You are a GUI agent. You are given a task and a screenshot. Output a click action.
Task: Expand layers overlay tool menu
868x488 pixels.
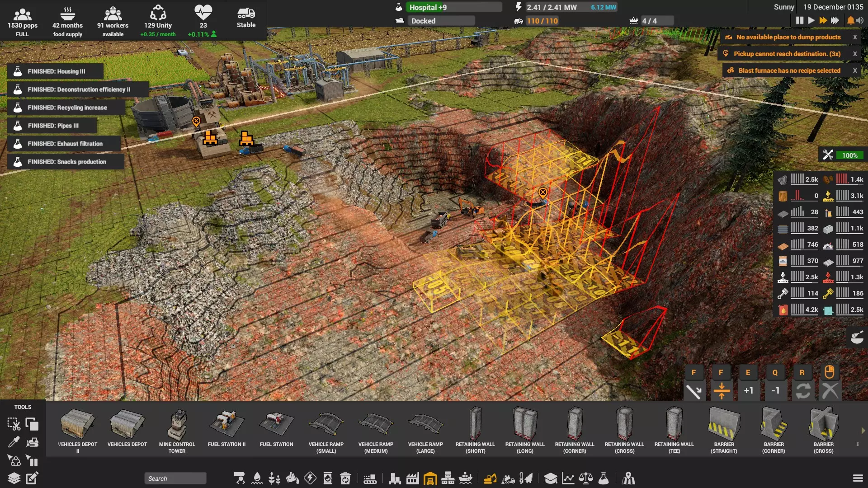(x=14, y=478)
